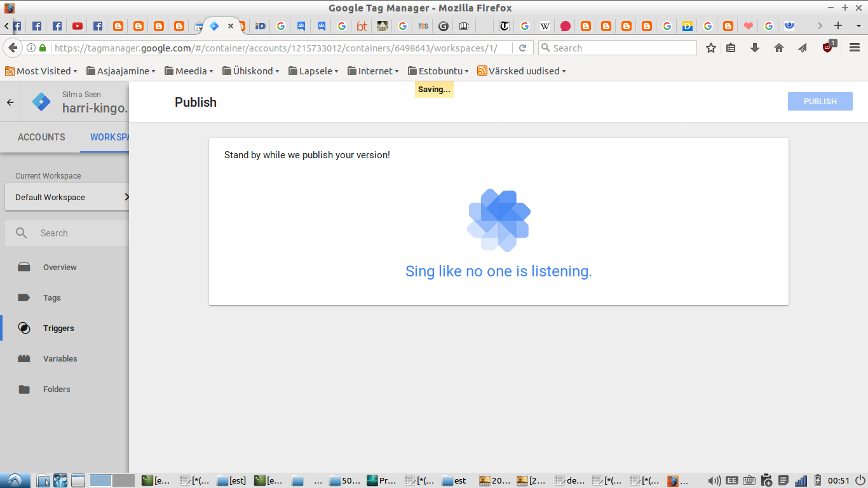
Task: Open the Variables section icon
Action: [x=24, y=358]
